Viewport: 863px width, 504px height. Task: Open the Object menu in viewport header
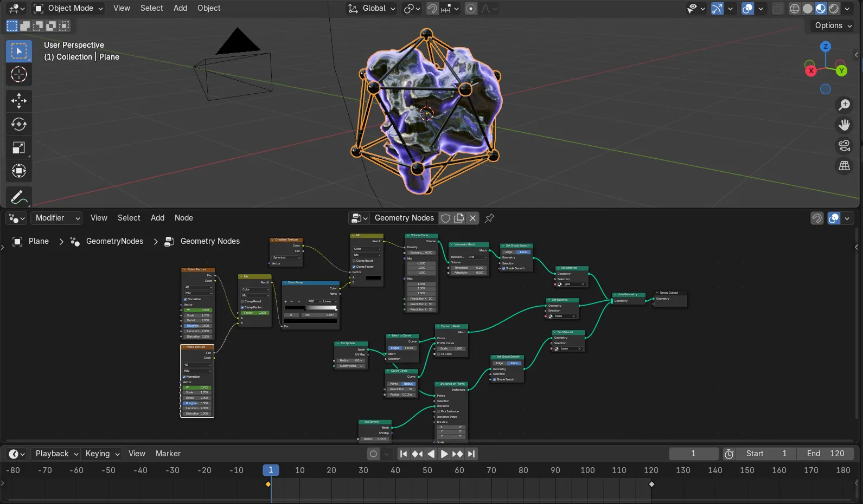[209, 8]
